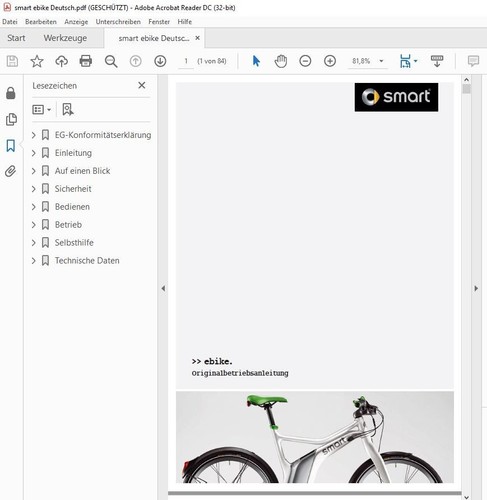
Task: Select the smart ebike Deutsc... document tab
Action: [154, 38]
